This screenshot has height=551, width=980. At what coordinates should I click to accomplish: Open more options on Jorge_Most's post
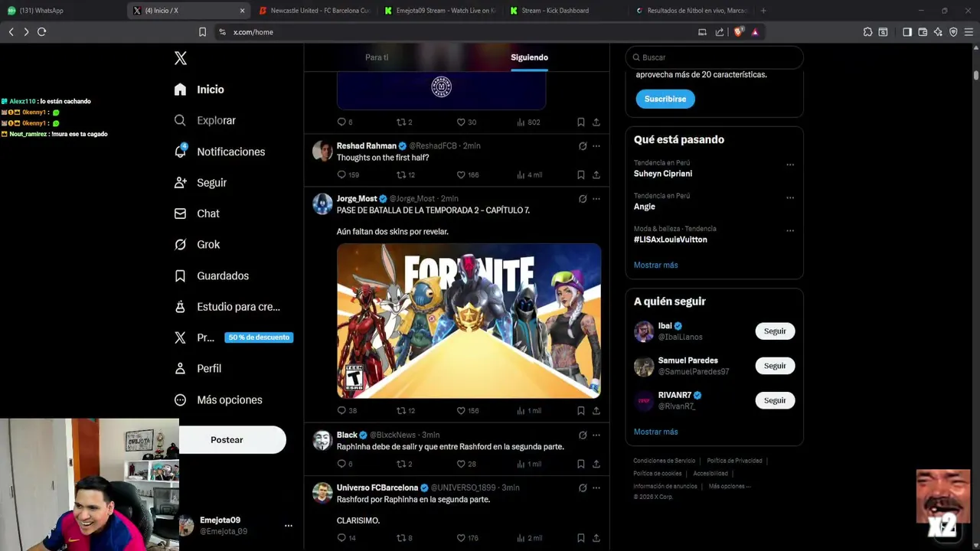pos(596,199)
